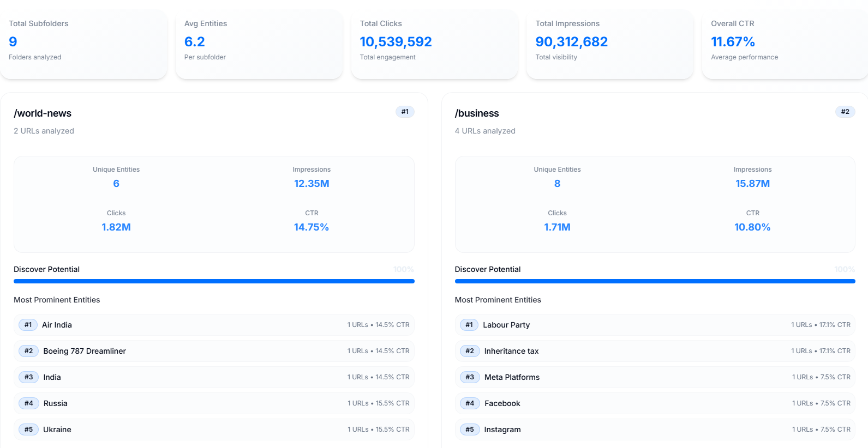Click the #1 badge beside Labour Party
The image size is (868, 448).
point(469,325)
